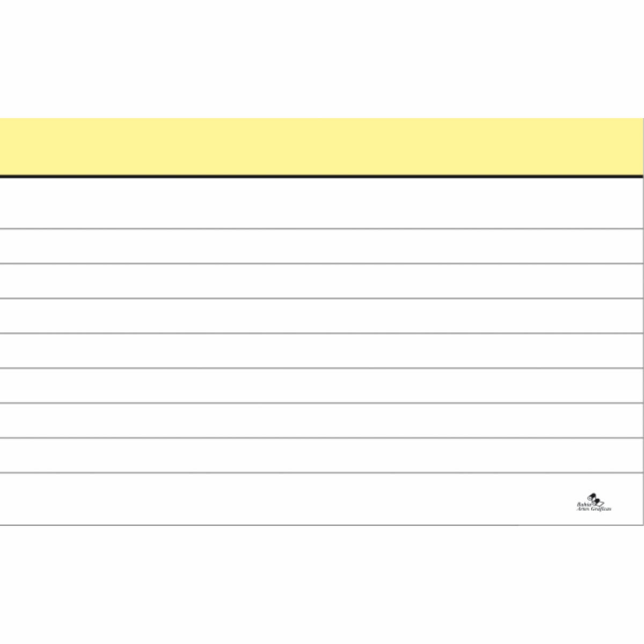644x644 pixels.
Task: Click the card's bottom border line
Action: pos(322,525)
